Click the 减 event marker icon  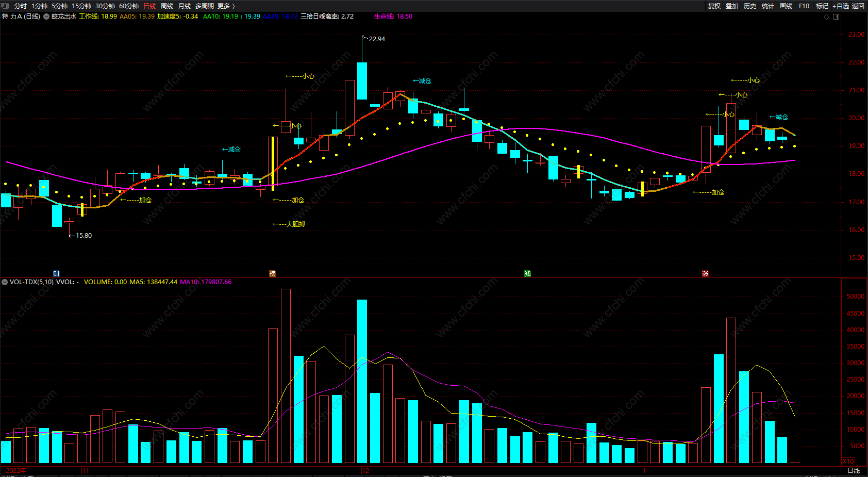(x=527, y=274)
